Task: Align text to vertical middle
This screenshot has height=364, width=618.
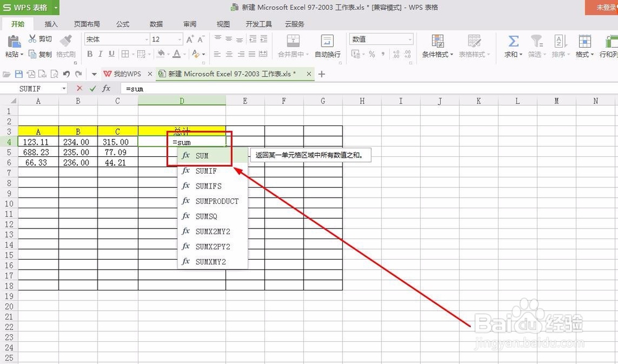Action: coord(229,38)
